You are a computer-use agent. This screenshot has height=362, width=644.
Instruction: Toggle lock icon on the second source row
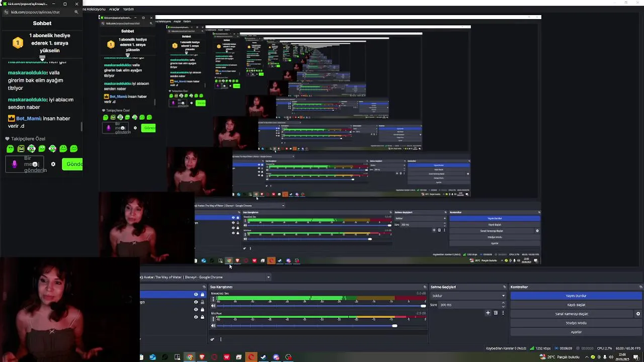tap(202, 302)
